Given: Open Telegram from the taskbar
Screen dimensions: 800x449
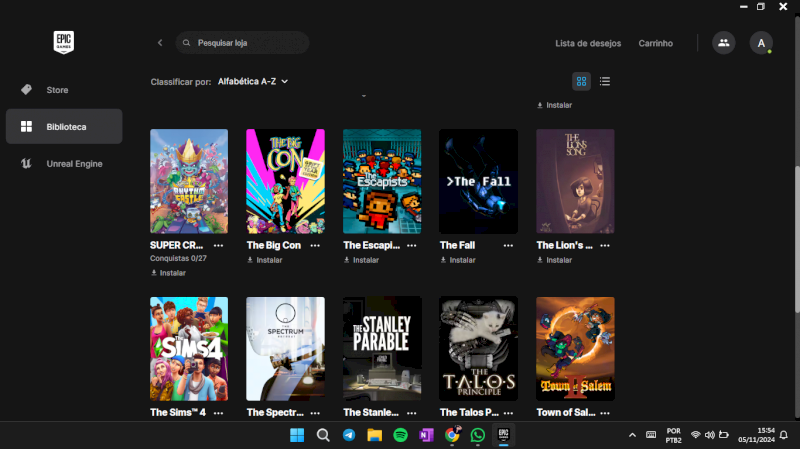Looking at the screenshot, I should pos(349,435).
